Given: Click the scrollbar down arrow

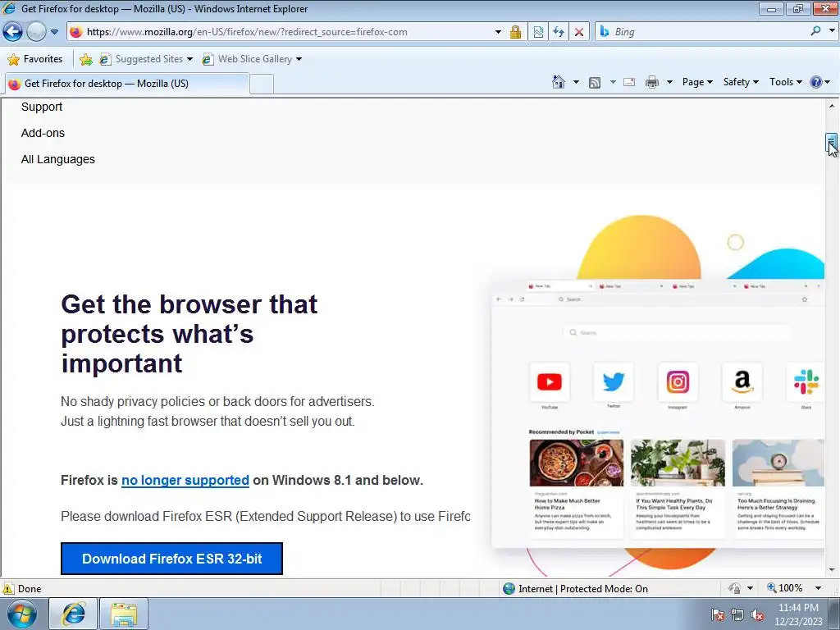Looking at the screenshot, I should click(x=832, y=570).
